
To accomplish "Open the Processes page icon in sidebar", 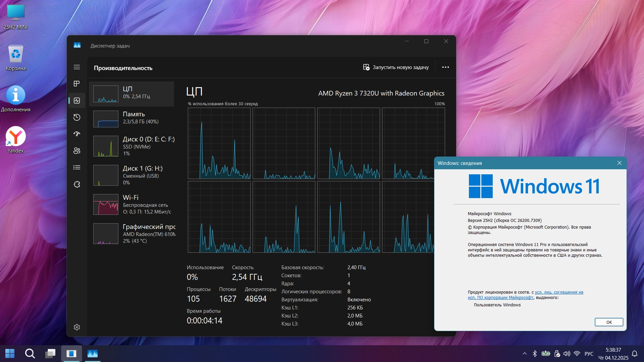I will (77, 83).
